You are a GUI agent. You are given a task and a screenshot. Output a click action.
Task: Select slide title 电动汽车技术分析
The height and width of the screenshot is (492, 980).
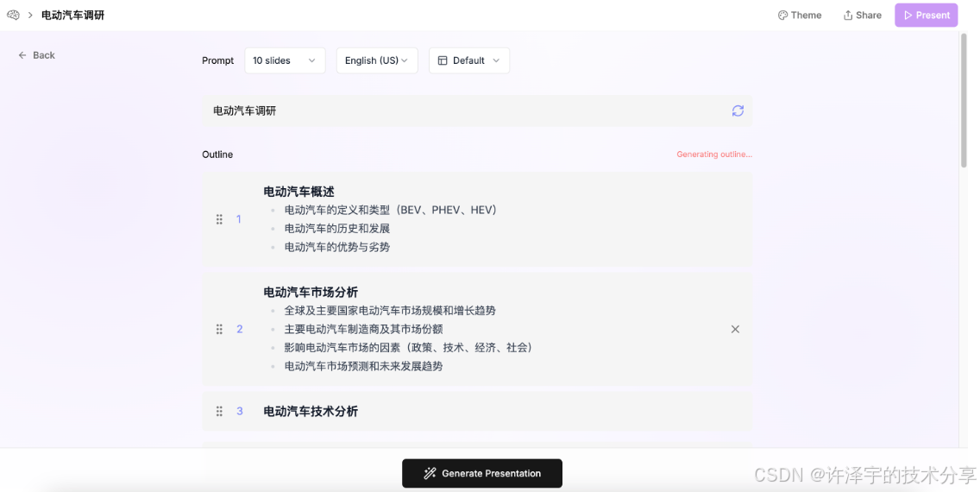pos(311,412)
